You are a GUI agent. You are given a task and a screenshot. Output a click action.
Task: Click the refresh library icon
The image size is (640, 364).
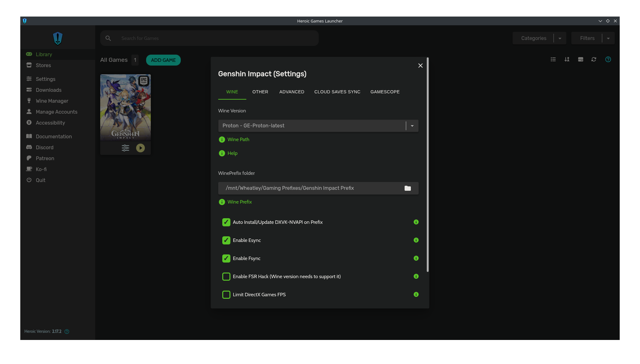tap(594, 59)
